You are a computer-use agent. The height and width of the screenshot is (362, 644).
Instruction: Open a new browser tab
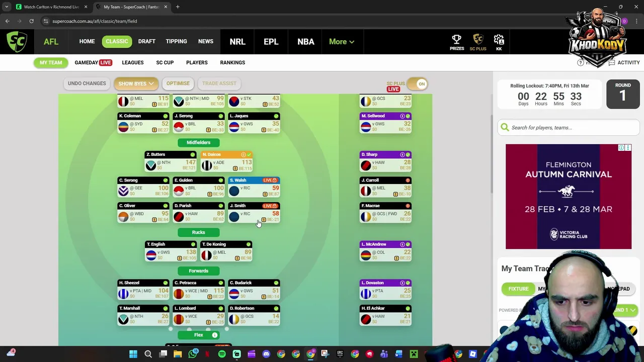(x=178, y=7)
